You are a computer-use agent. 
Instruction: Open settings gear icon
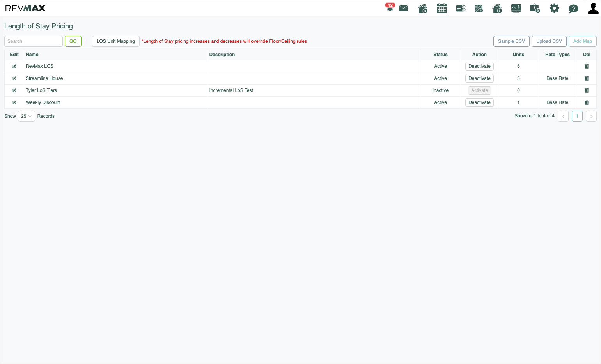click(x=554, y=8)
